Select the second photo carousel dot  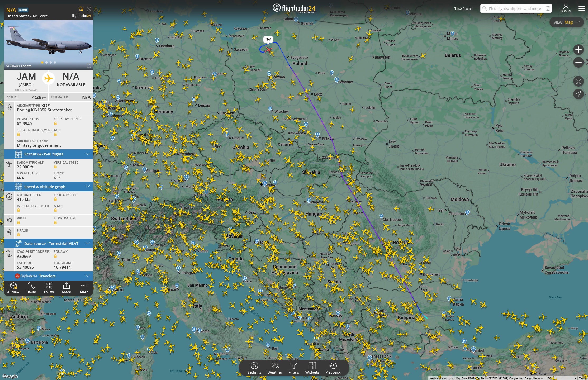pos(46,63)
